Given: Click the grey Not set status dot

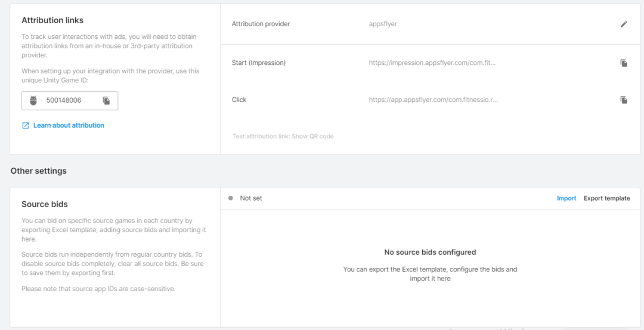Looking at the screenshot, I should pos(231,198).
